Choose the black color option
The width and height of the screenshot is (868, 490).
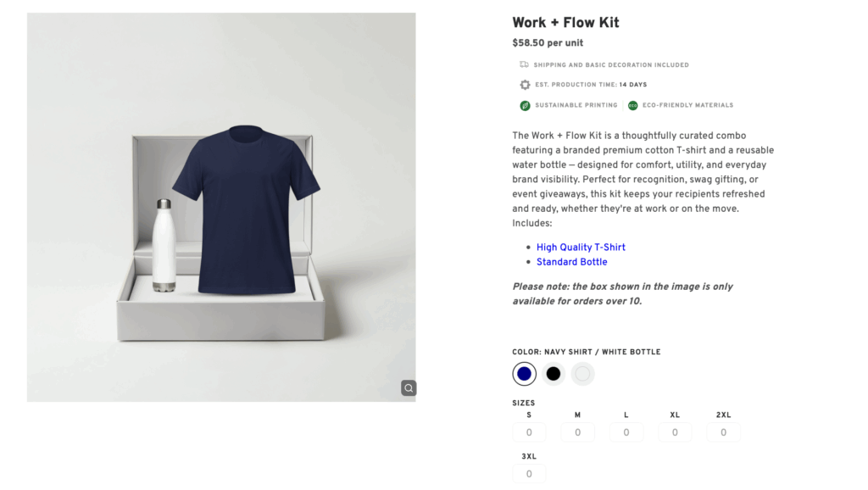pos(554,374)
